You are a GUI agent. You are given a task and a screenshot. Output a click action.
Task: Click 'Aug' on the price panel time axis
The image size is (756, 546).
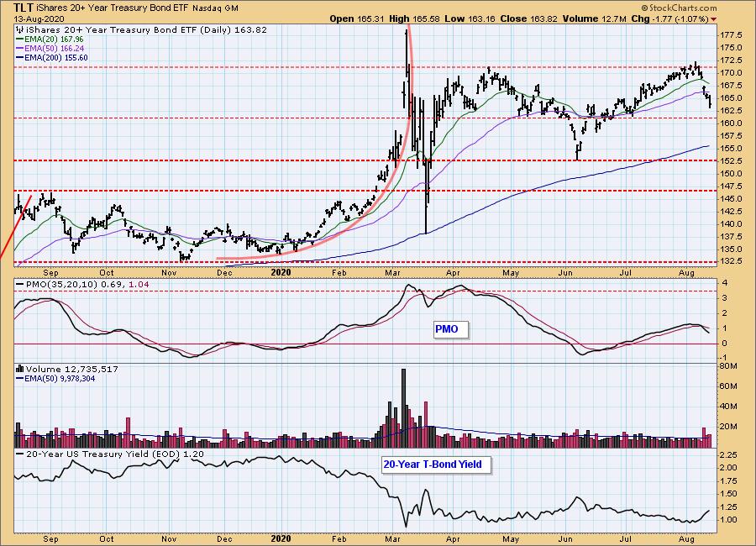(x=686, y=273)
